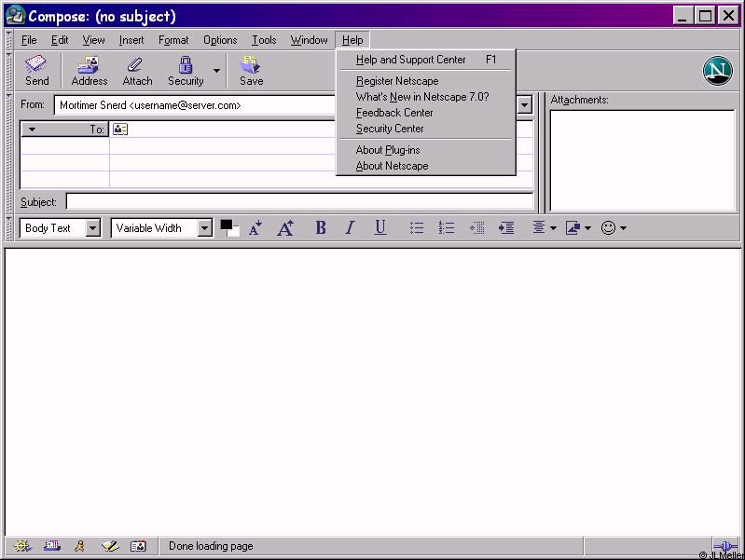Collapse the main toolbar grippy handle
The image size is (745, 560).
pyautogui.click(x=8, y=71)
